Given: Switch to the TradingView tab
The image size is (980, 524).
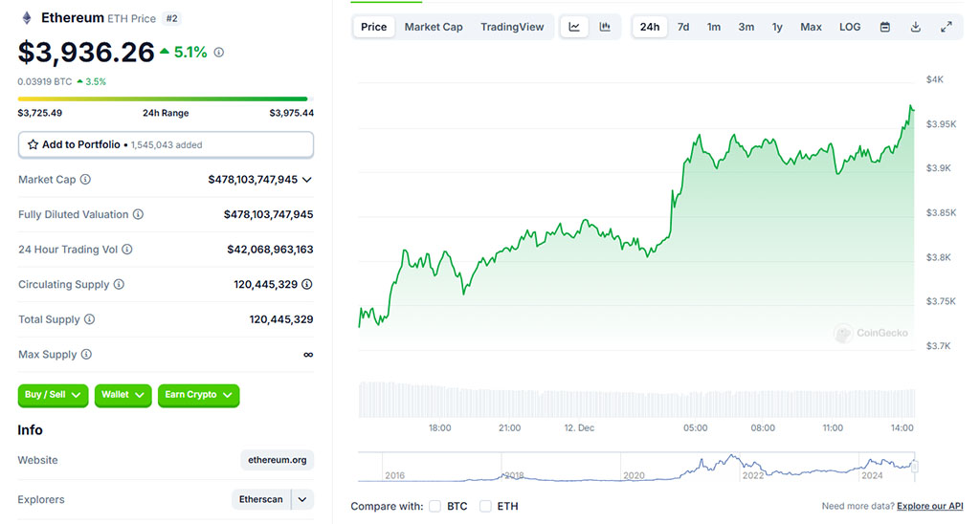Looking at the screenshot, I should (x=512, y=27).
